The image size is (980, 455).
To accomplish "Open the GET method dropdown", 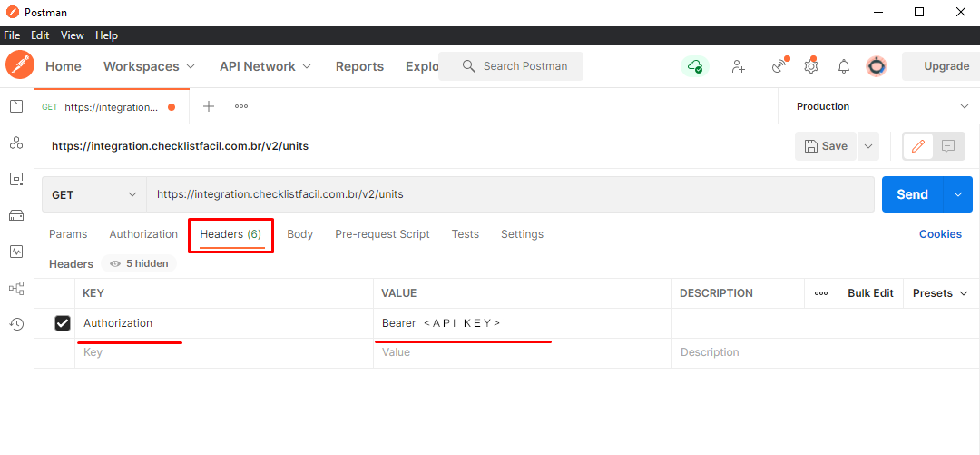I will [x=94, y=194].
